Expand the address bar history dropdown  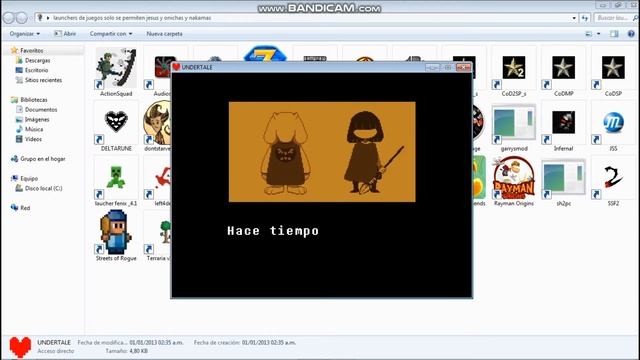pos(574,18)
